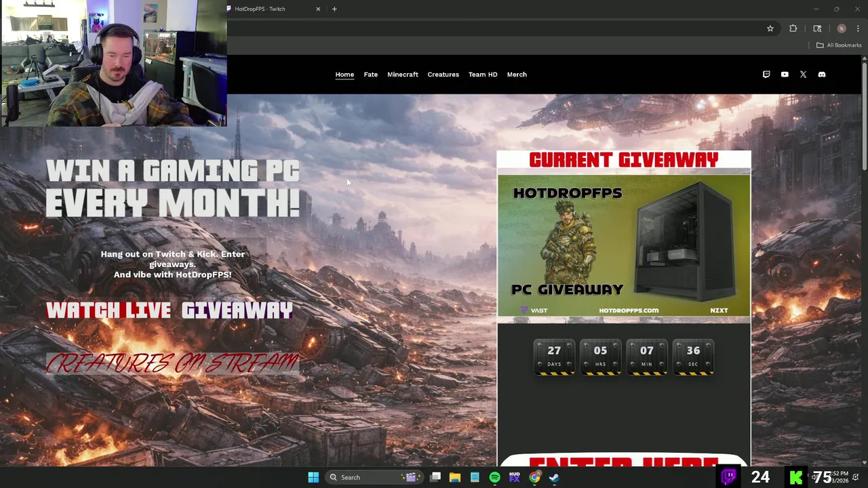Open the Discord icon in site header
The width and height of the screenshot is (868, 488).
pyautogui.click(x=822, y=75)
